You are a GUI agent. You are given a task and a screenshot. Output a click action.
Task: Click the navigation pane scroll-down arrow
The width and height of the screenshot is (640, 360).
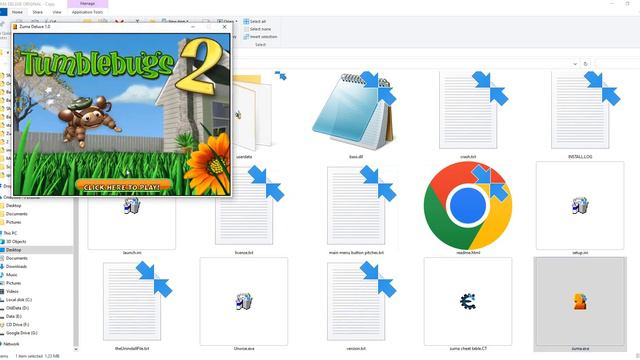[x=76, y=349]
